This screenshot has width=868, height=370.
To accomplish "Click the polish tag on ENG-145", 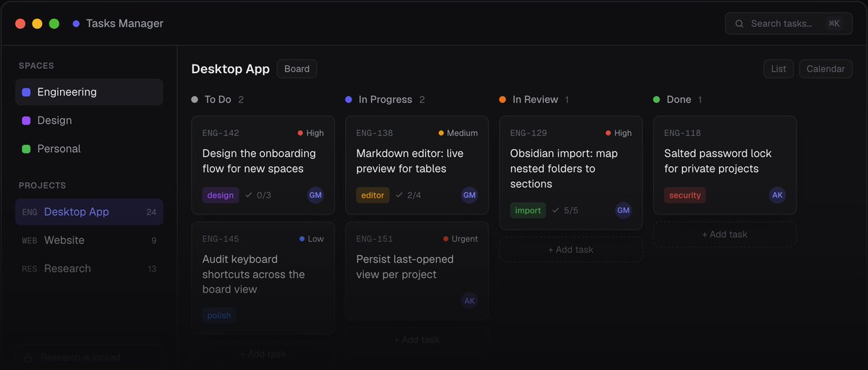I will [219, 316].
